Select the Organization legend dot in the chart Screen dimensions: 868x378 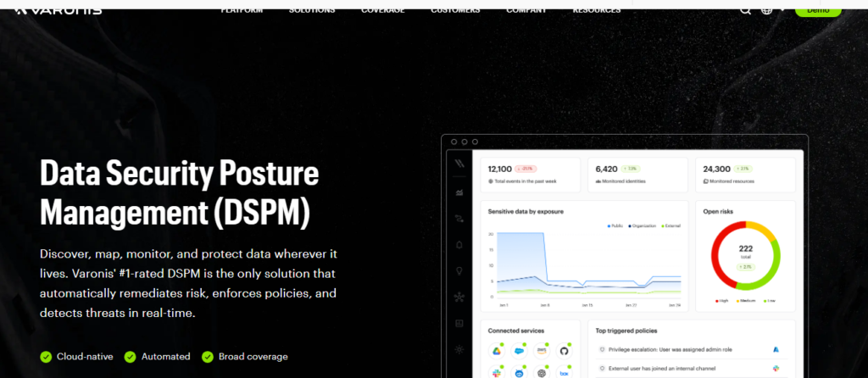coord(630,225)
